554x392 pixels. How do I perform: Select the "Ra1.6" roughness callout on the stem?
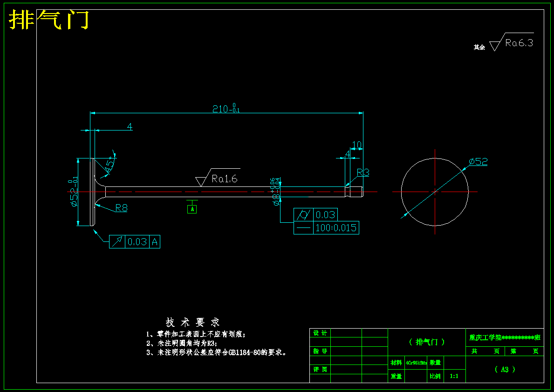click(225, 179)
